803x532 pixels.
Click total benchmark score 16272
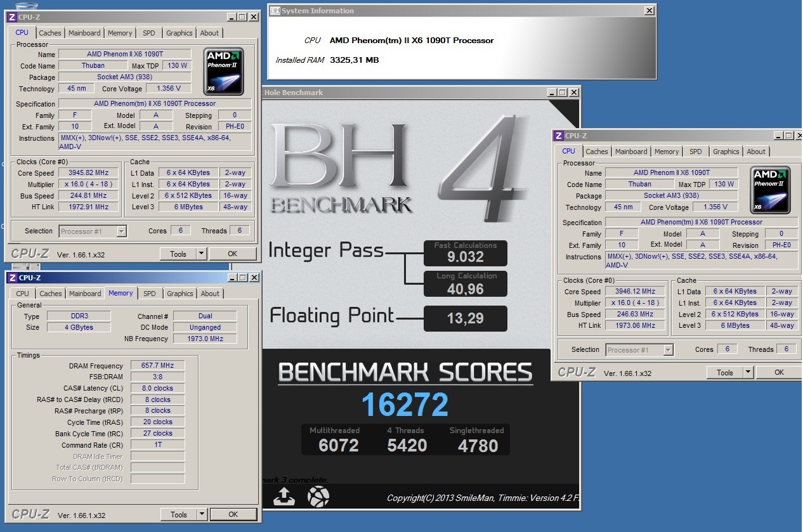point(405,405)
